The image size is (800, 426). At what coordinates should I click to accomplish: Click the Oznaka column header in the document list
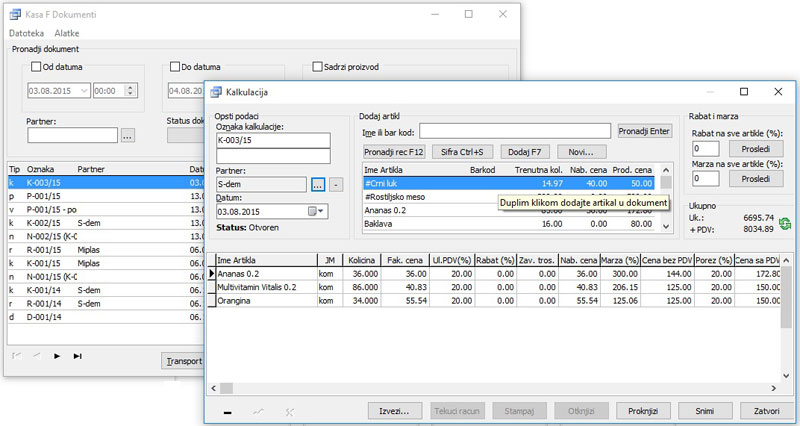pos(40,169)
